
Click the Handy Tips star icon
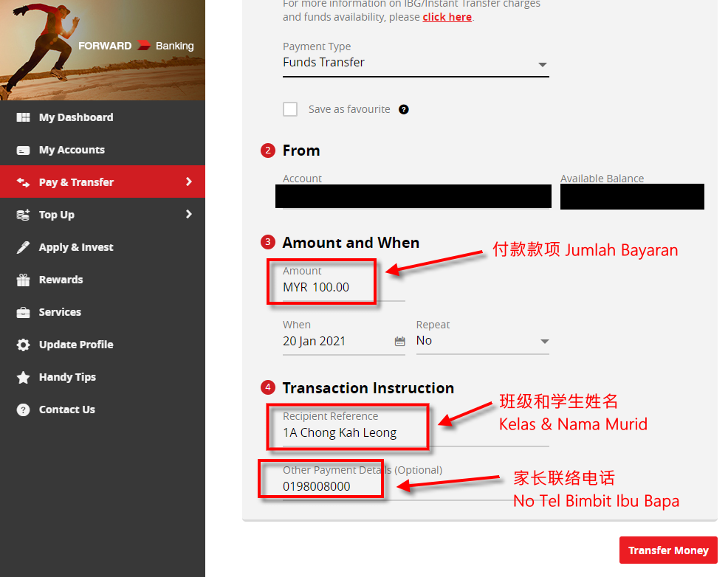click(24, 377)
